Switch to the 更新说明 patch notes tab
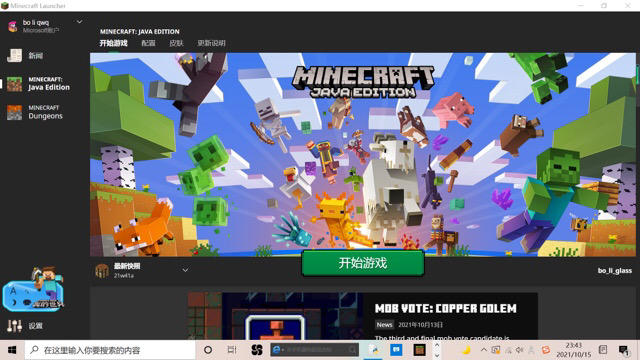 [211, 43]
